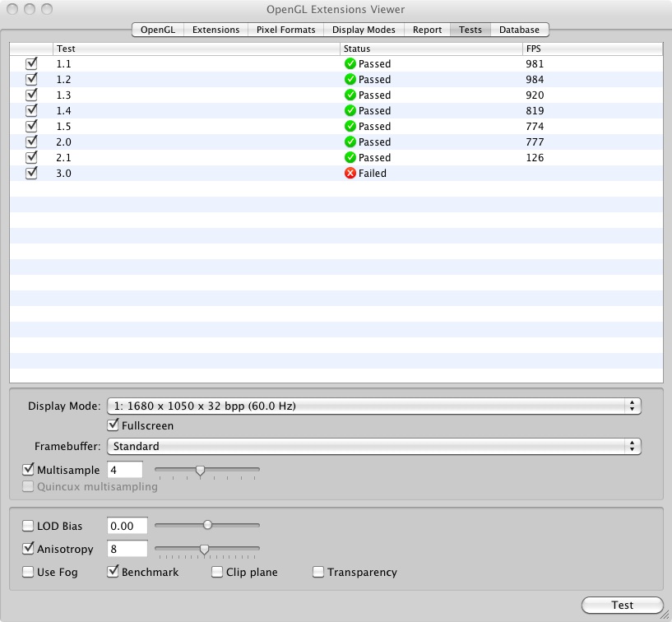Open the Database tab
The image size is (672, 622).
point(520,30)
